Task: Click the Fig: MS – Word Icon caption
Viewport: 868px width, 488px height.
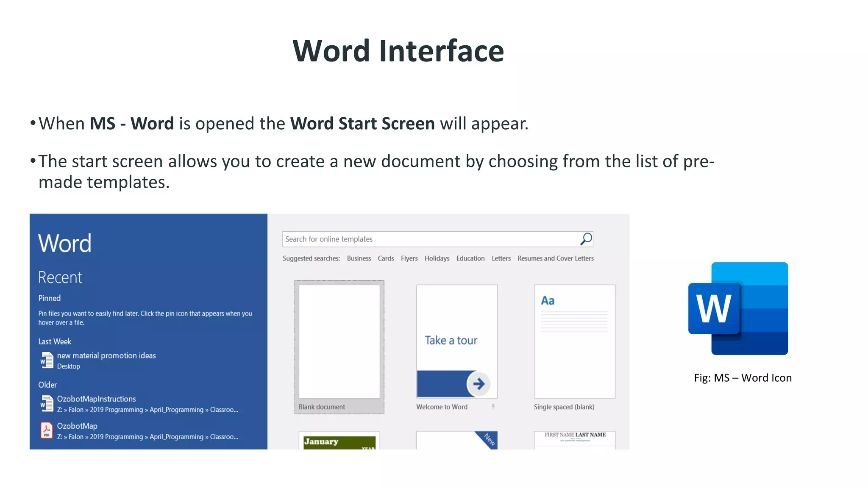Action: [x=743, y=378]
